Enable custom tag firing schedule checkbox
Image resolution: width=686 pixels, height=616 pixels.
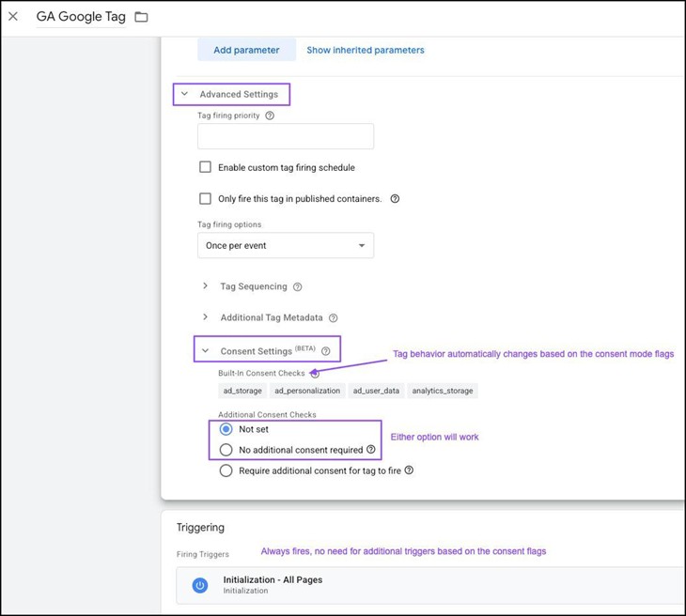(x=205, y=167)
